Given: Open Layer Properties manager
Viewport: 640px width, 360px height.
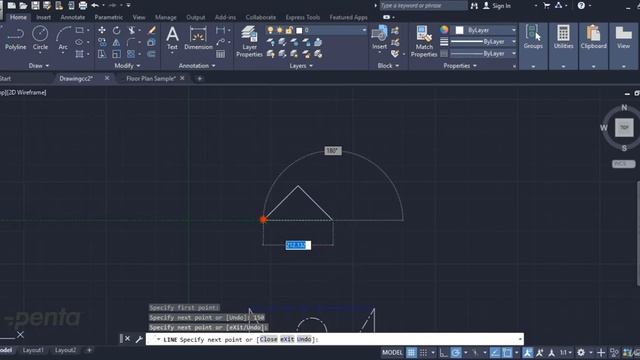Looking at the screenshot, I should click(x=249, y=41).
